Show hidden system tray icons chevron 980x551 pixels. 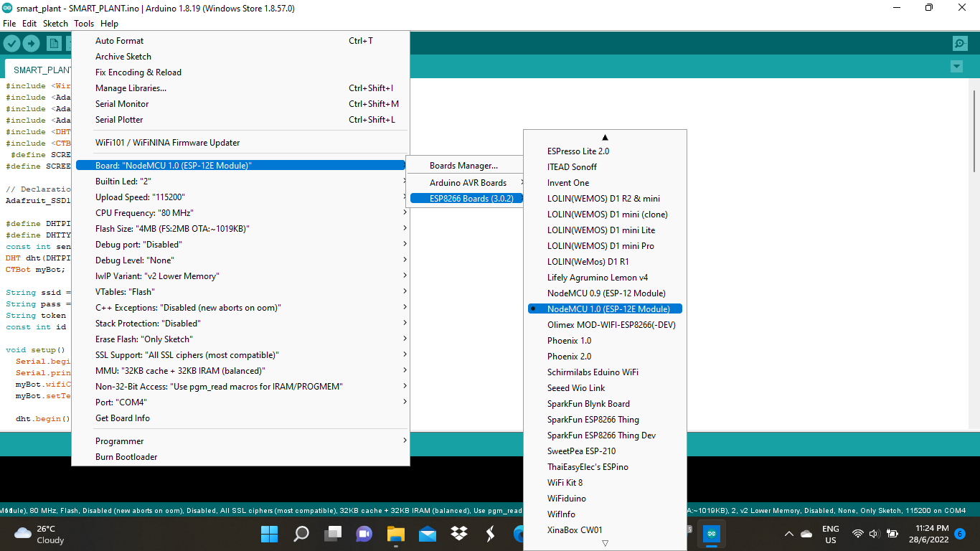coord(789,534)
